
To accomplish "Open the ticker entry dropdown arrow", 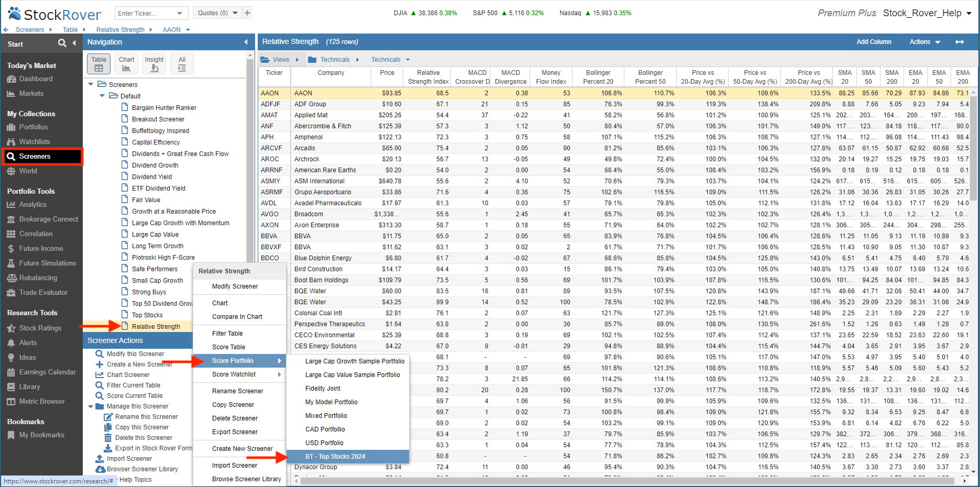I will click(180, 13).
